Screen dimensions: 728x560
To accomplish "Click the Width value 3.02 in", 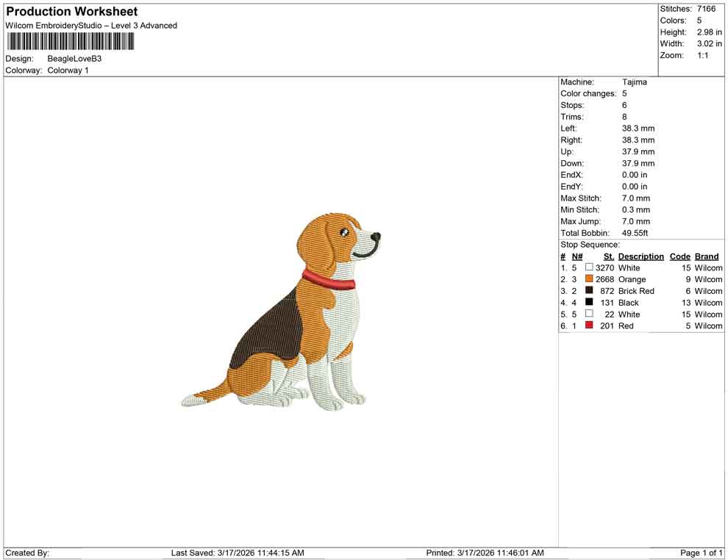I will tap(709, 43).
